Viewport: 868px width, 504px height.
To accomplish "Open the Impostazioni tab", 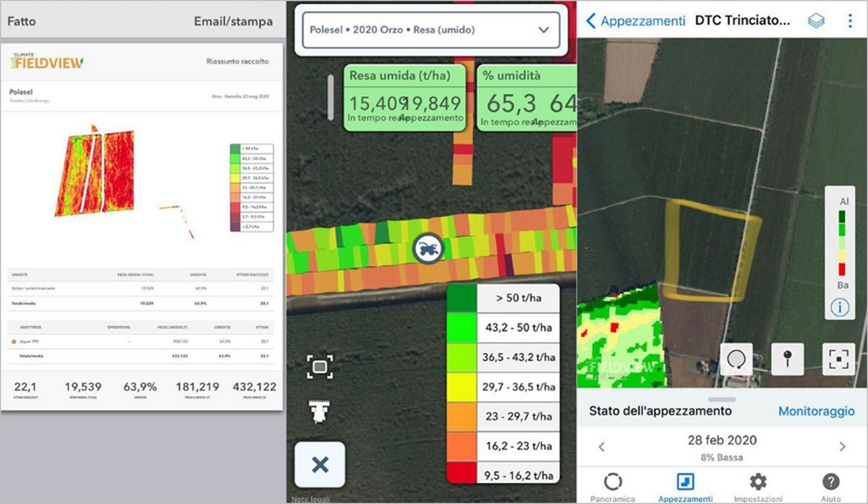I will click(x=757, y=487).
